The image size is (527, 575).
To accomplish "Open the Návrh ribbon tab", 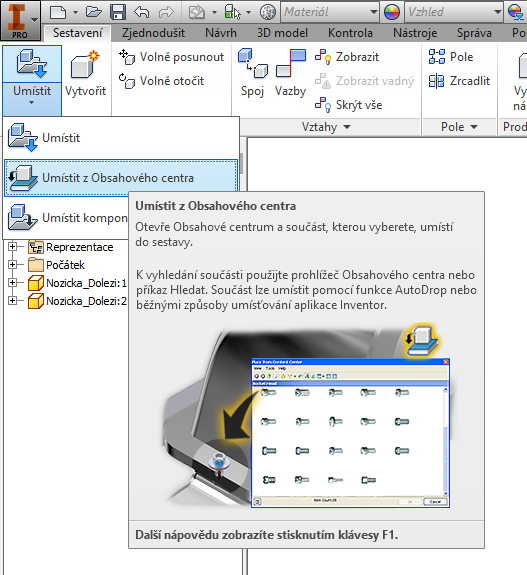I will click(x=221, y=33).
